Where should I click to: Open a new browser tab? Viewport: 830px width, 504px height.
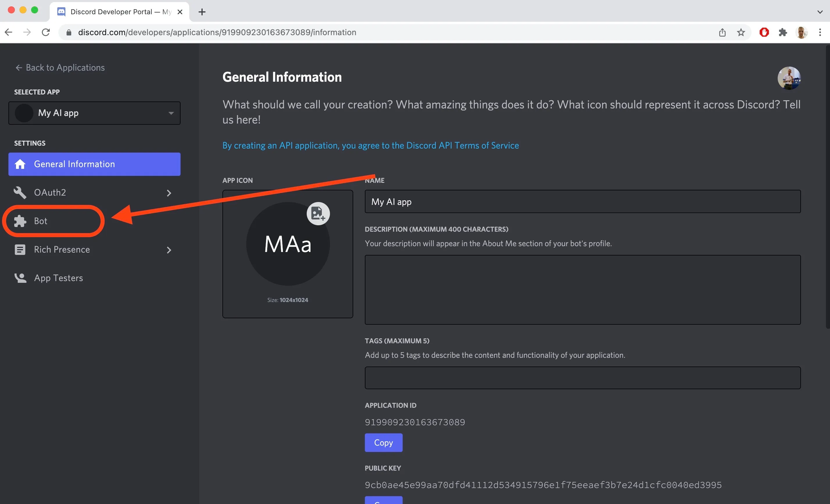tap(202, 12)
